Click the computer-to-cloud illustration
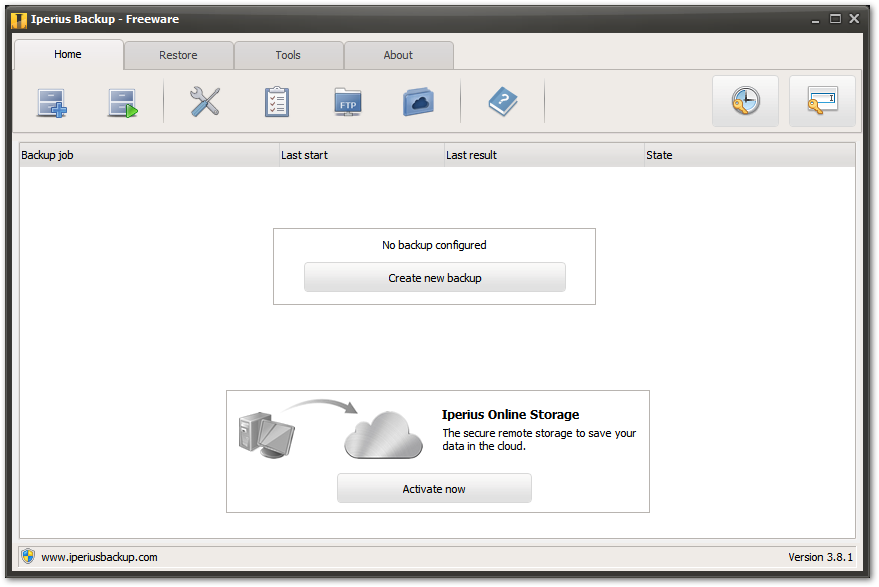This screenshot has height=587, width=879. 331,429
